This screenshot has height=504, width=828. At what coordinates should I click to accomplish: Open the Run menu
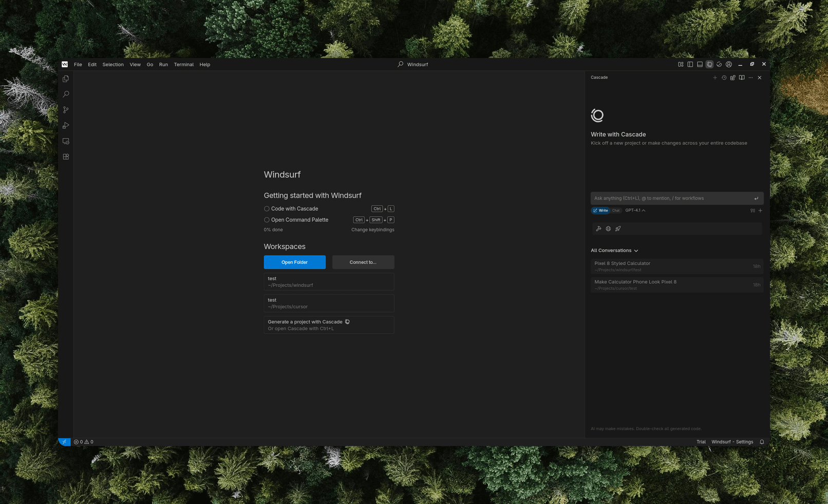point(163,65)
